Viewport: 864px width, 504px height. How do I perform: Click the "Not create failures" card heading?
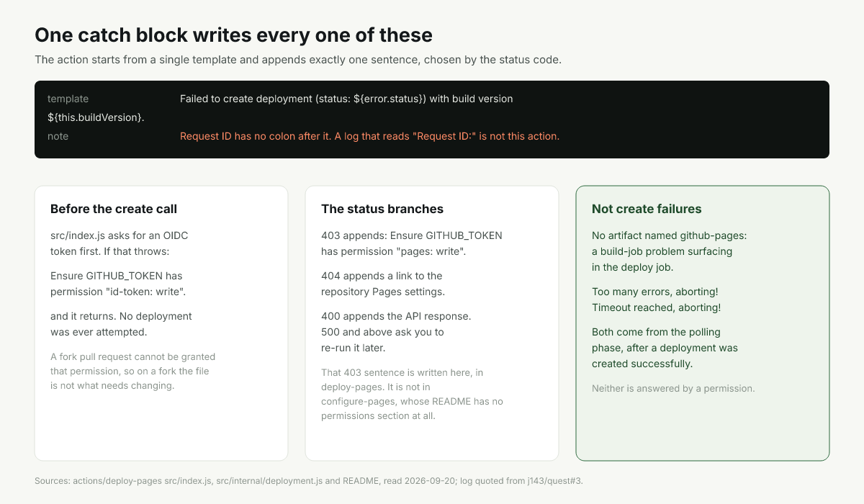point(647,209)
